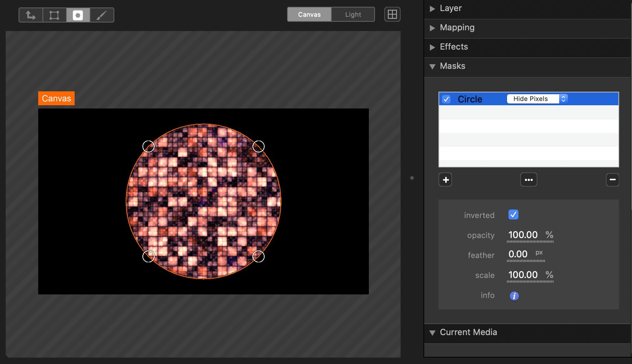632x364 pixels.
Task: Open the Hide Pixels mode dropdown
Action: 537,99
